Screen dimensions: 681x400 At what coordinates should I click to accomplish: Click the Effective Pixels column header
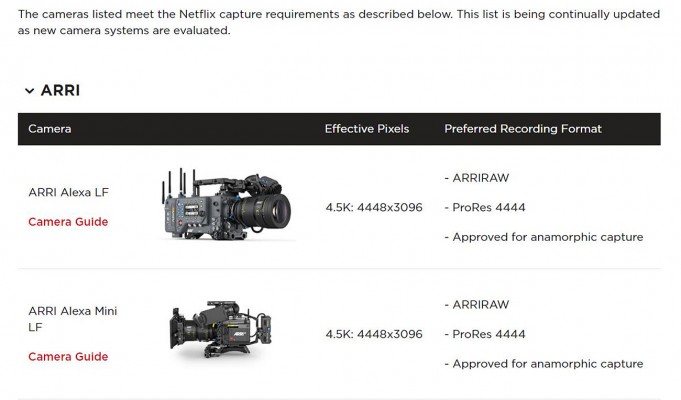[367, 129]
